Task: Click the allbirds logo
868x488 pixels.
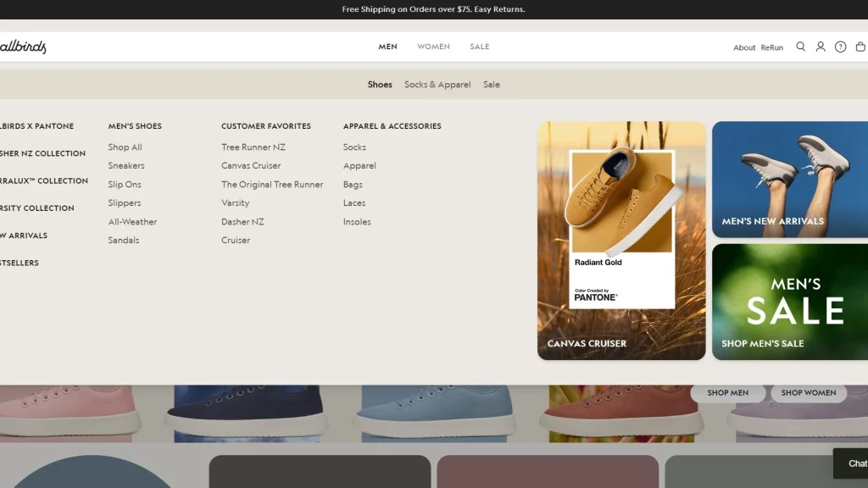Action: 23,47
